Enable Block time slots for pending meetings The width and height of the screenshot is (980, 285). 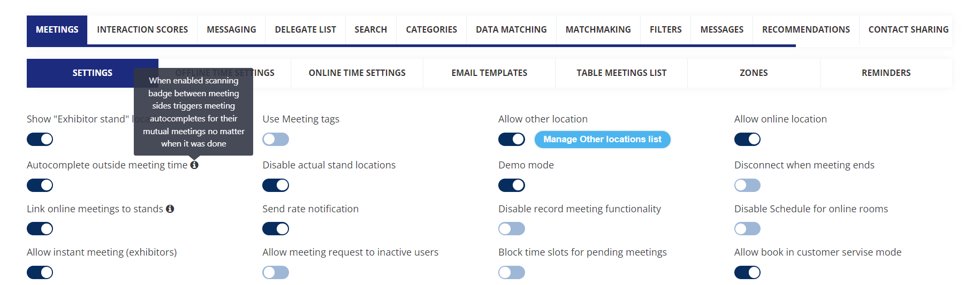511,273
